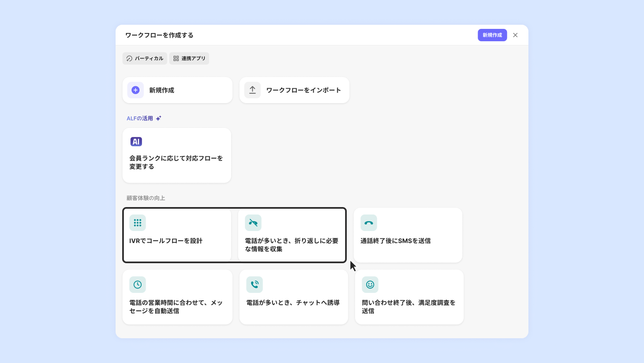The height and width of the screenshot is (363, 644).
Task: Click the missed call phone icon
Action: click(x=253, y=223)
